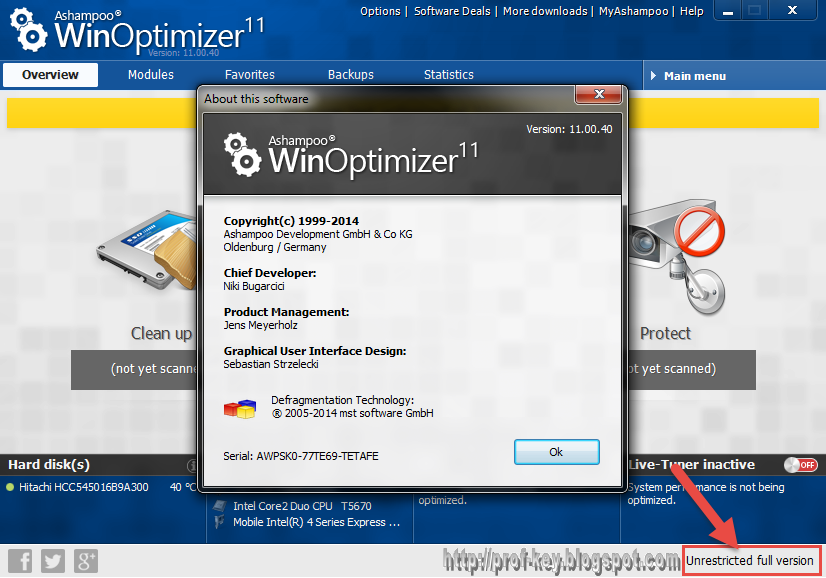Click the Niki Bugarcici developer name
The height and width of the screenshot is (578, 826).
point(254,286)
